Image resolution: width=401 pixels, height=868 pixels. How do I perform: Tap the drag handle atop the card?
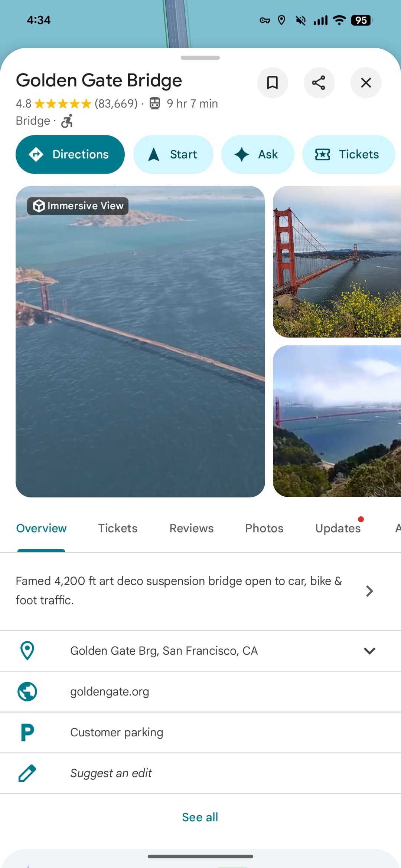(x=200, y=58)
